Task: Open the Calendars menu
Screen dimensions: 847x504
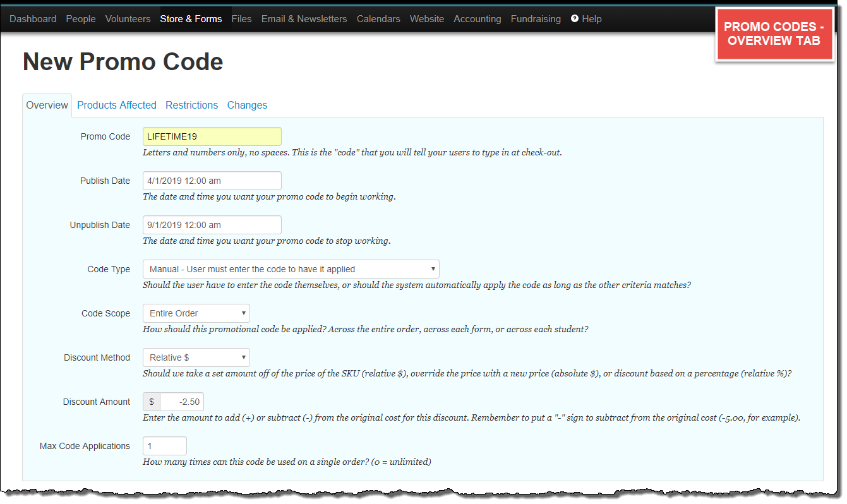Action: [x=378, y=19]
